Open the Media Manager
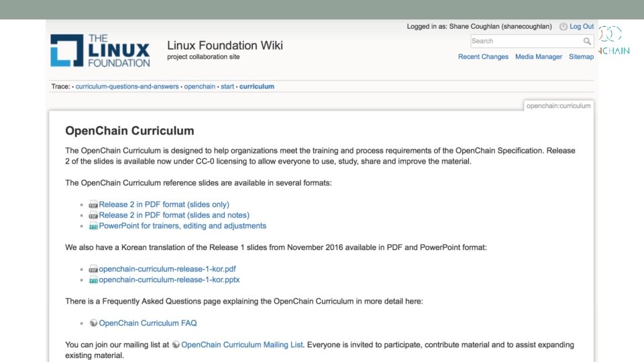Image resolution: width=644 pixels, height=362 pixels. [x=539, y=56]
